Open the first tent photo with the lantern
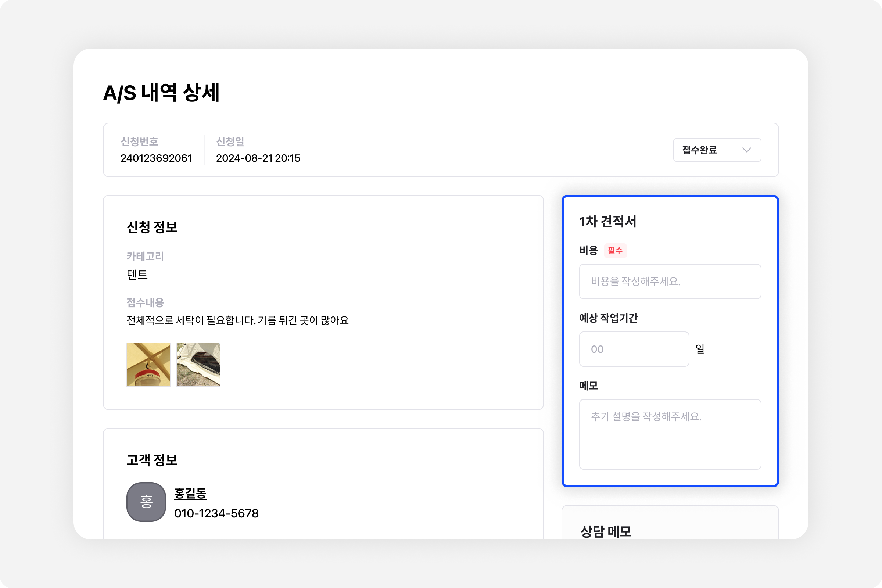The width and height of the screenshot is (882, 588). [x=148, y=364]
